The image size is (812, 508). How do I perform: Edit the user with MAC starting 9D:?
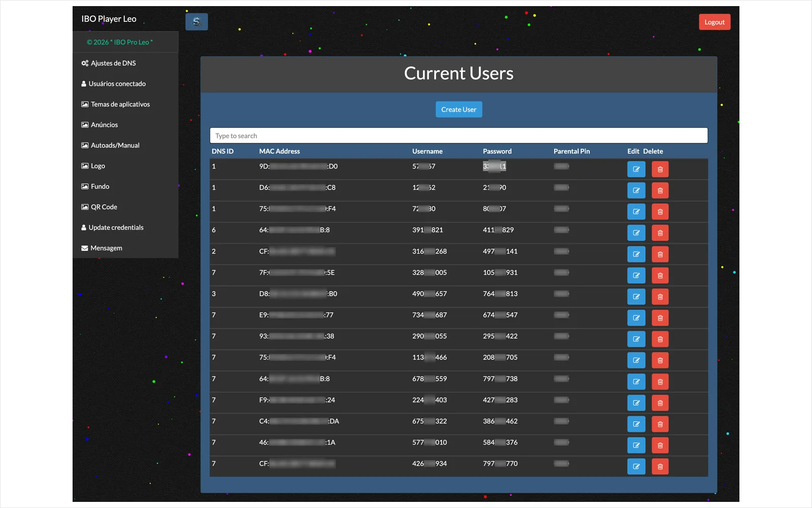tap(636, 169)
